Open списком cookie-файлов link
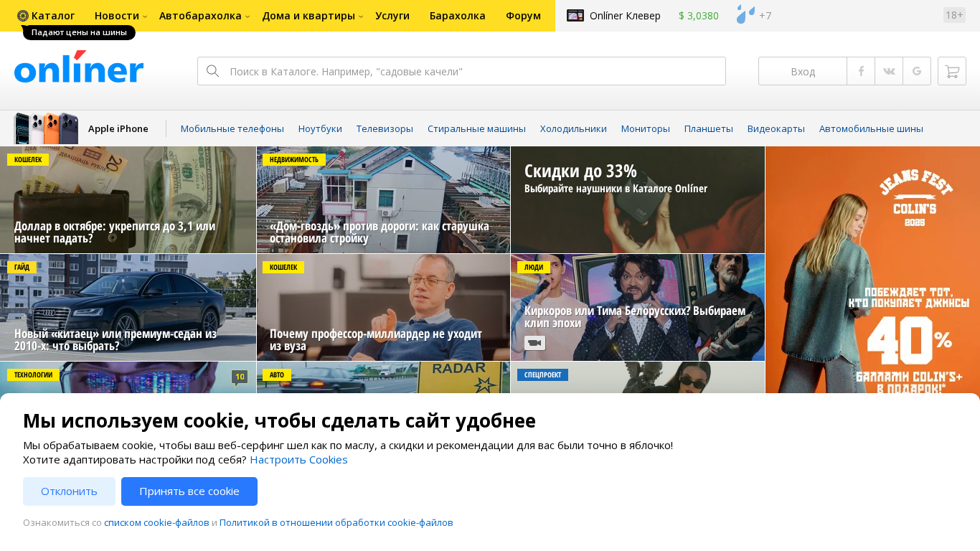 pos(156,522)
